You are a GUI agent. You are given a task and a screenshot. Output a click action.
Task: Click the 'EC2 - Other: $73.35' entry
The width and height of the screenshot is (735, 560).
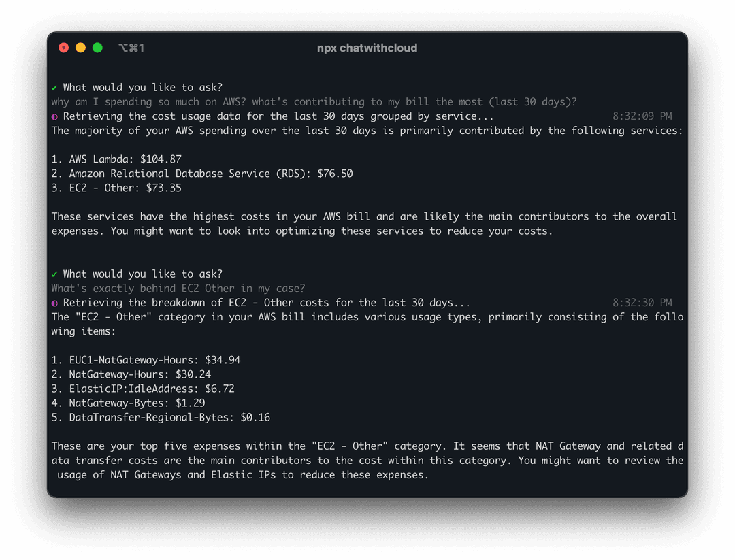[x=119, y=188]
